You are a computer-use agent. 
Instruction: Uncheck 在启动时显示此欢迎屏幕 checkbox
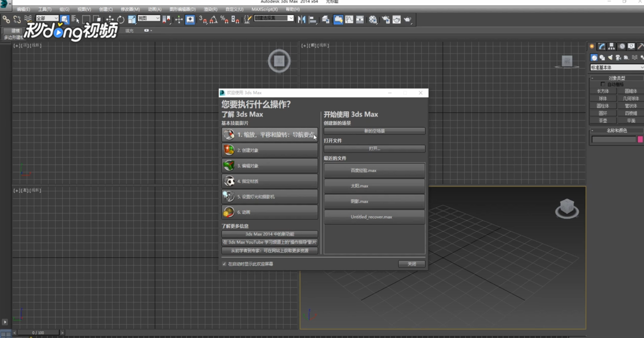[224, 264]
